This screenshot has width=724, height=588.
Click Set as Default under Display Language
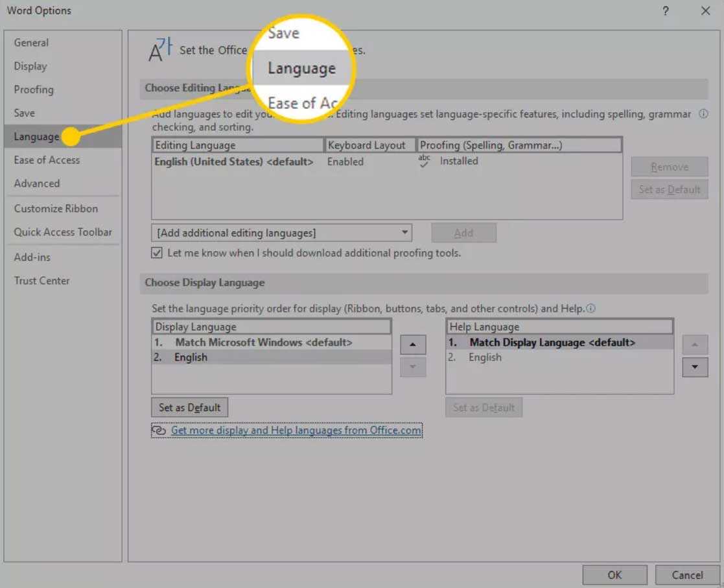[190, 408]
